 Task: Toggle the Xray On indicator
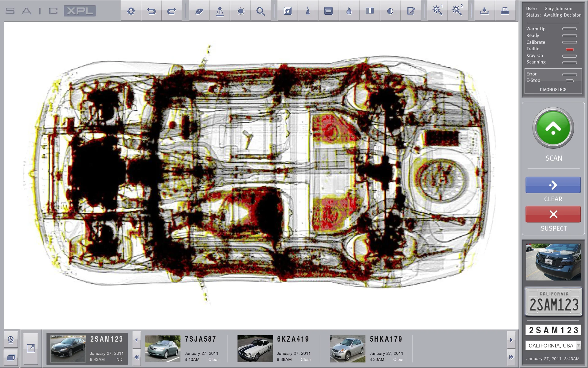click(x=569, y=56)
